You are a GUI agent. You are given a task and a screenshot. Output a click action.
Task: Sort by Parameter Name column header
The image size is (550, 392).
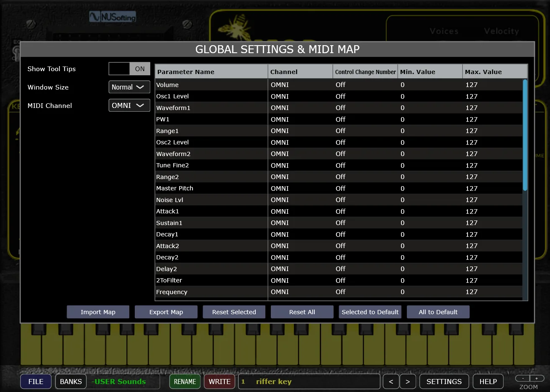tap(211, 72)
